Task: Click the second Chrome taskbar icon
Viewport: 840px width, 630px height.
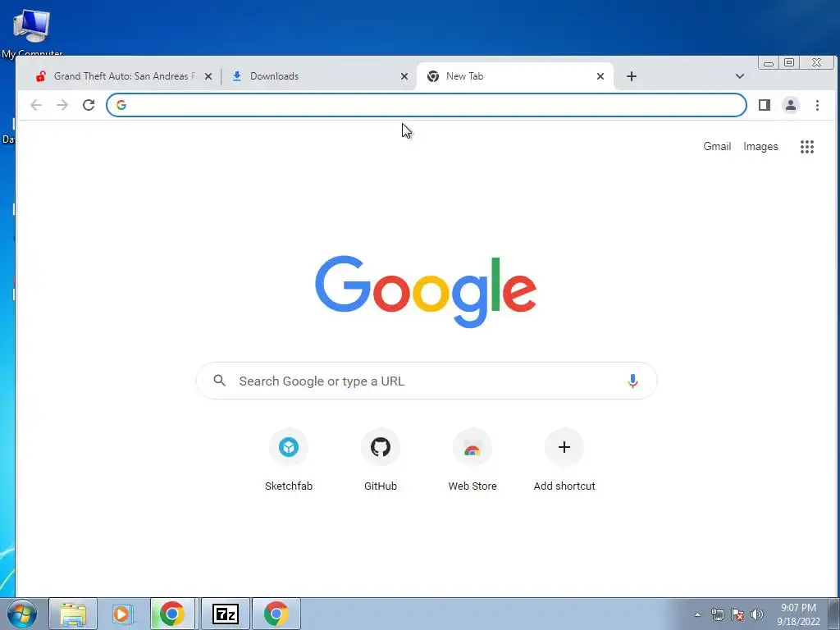Action: [x=276, y=614]
